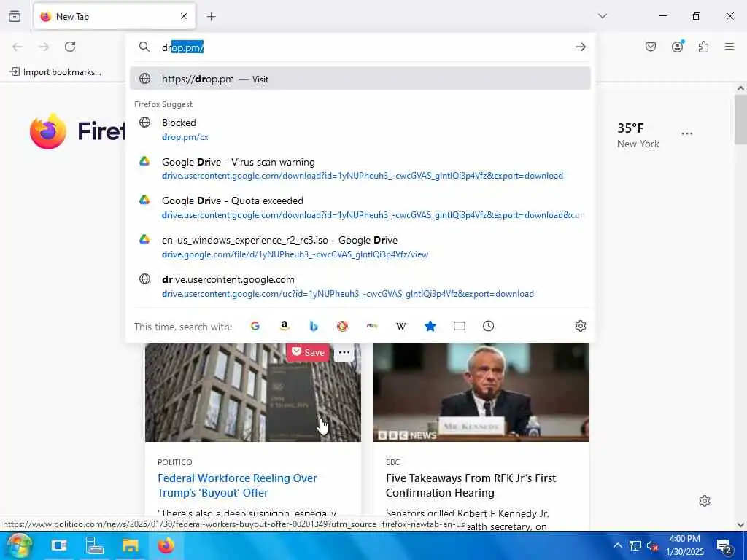This screenshot has height=560, width=747.
Task: Search this time with Google
Action: point(255,326)
